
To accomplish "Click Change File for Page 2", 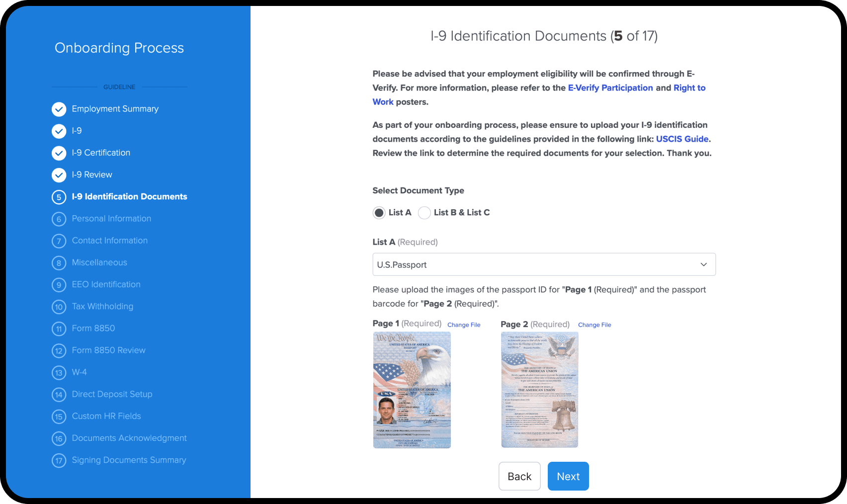I will tap(594, 325).
